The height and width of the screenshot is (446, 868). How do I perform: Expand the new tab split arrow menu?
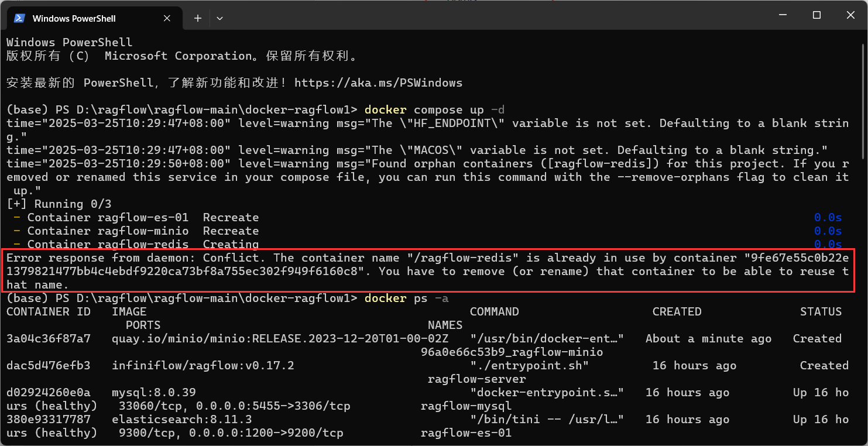click(x=220, y=18)
